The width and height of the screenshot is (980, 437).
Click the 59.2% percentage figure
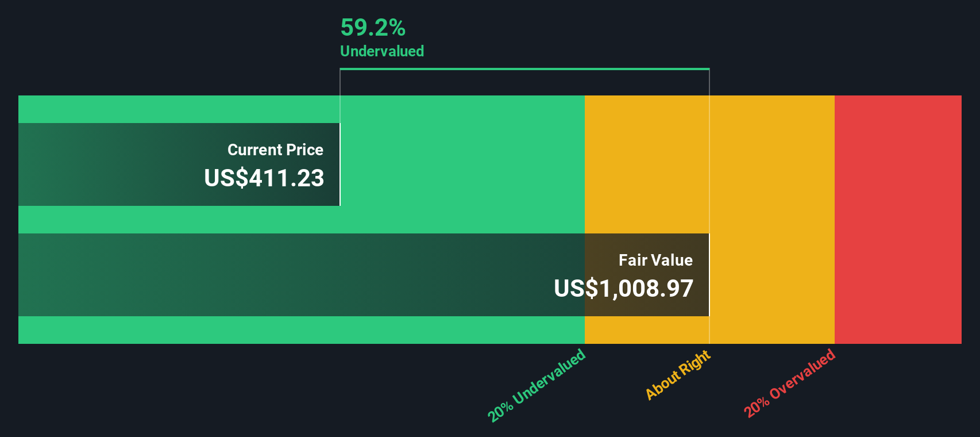click(x=373, y=28)
